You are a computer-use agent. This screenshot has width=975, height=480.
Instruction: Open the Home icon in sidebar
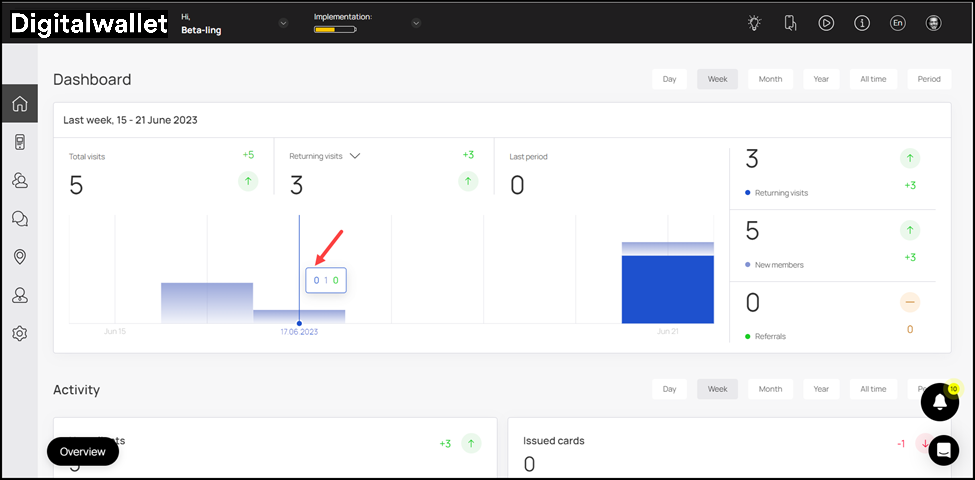(x=19, y=103)
